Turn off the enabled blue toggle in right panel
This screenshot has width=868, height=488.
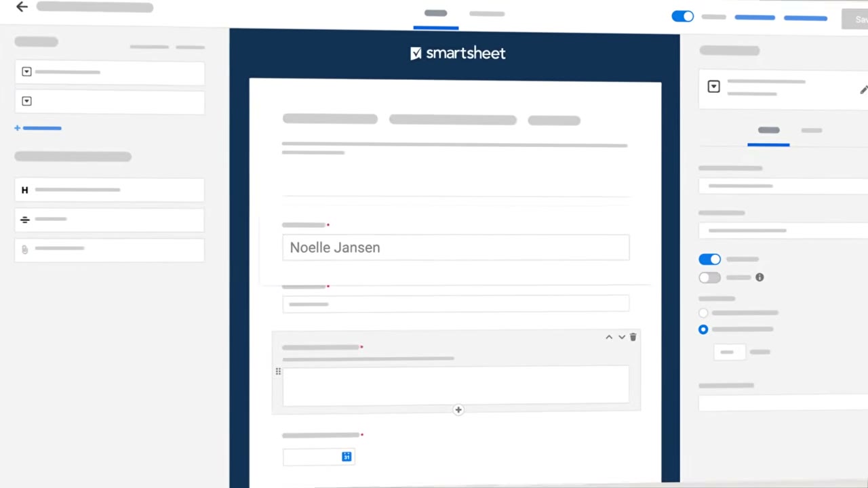click(x=710, y=259)
